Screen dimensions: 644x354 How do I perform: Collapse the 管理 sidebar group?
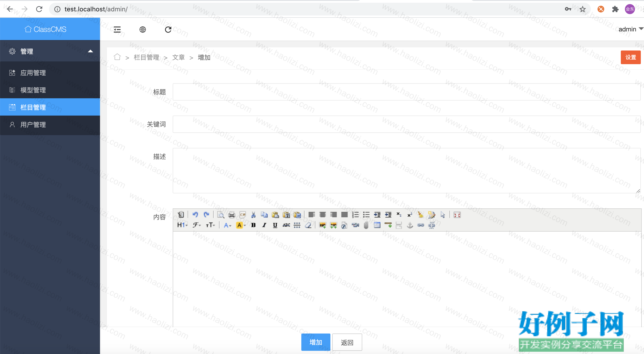tap(50, 51)
